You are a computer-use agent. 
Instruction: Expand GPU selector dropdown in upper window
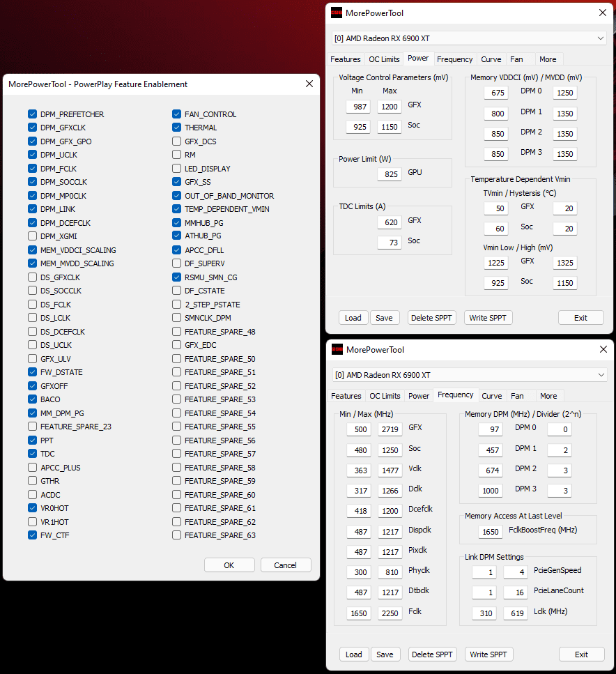[600, 38]
